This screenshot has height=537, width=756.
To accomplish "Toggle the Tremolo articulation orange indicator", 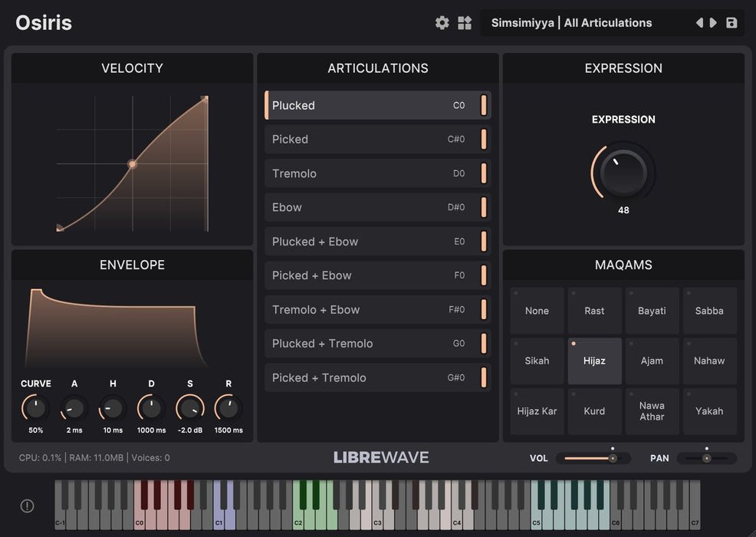I will click(x=484, y=173).
